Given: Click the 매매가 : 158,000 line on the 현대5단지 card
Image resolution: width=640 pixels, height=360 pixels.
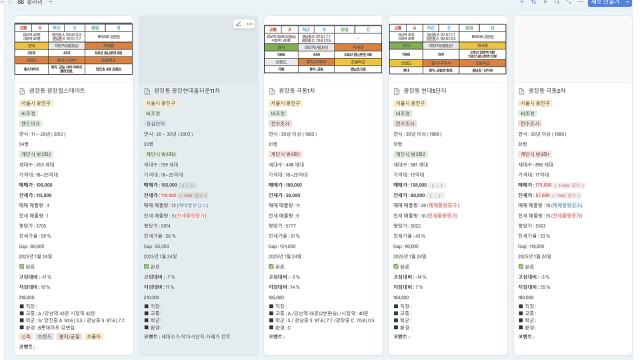Looking at the screenshot, I should pos(410,185).
